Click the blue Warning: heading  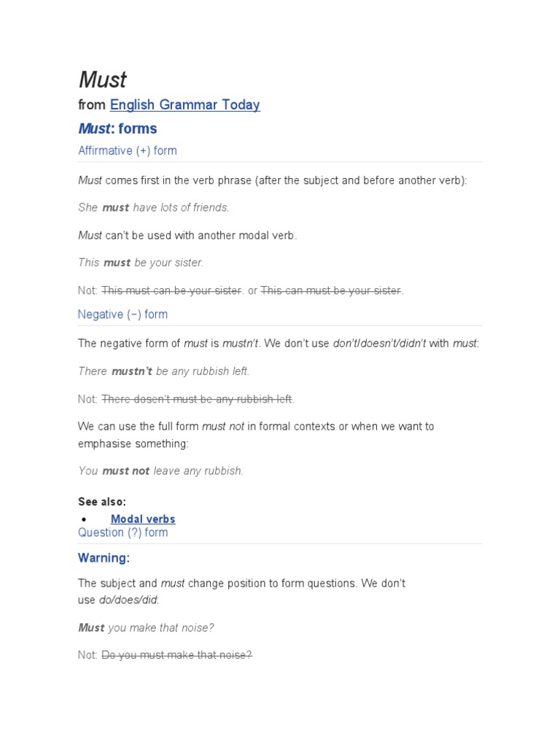[x=104, y=558]
